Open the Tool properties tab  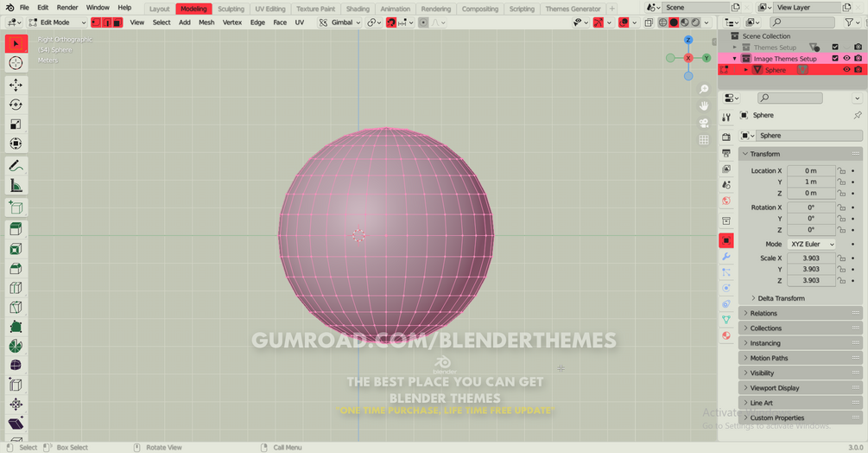click(726, 117)
